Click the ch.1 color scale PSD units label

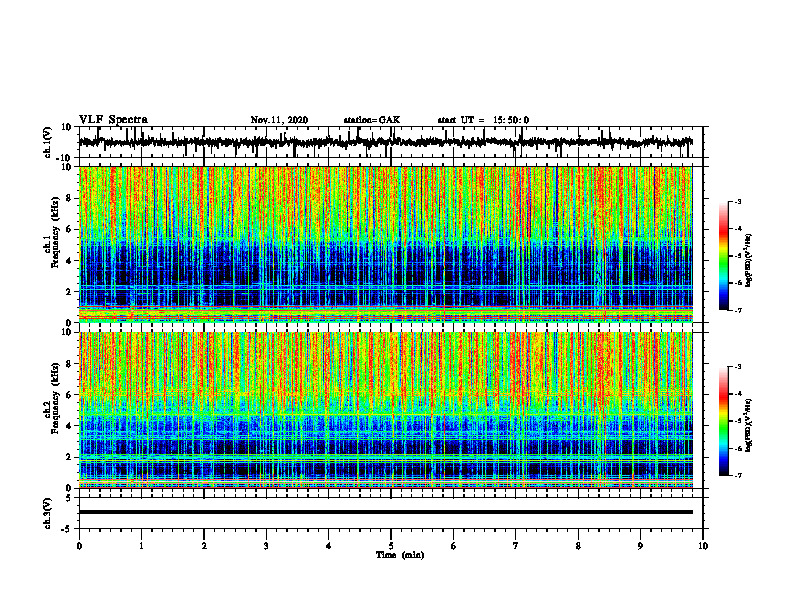coord(749,261)
